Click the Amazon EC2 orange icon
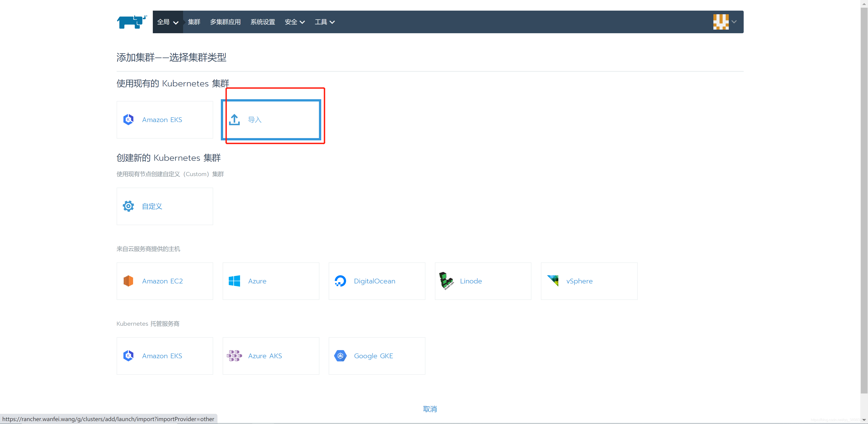Image resolution: width=868 pixels, height=424 pixels. tap(128, 281)
